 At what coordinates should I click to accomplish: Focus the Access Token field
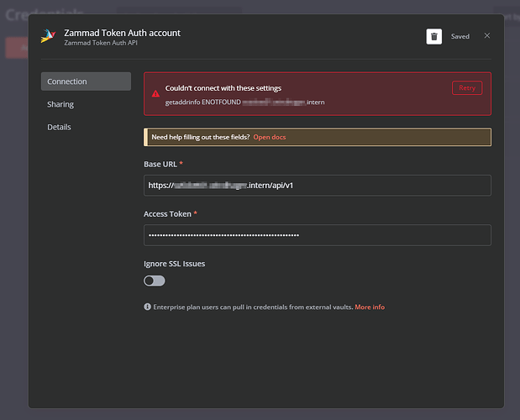(318, 235)
